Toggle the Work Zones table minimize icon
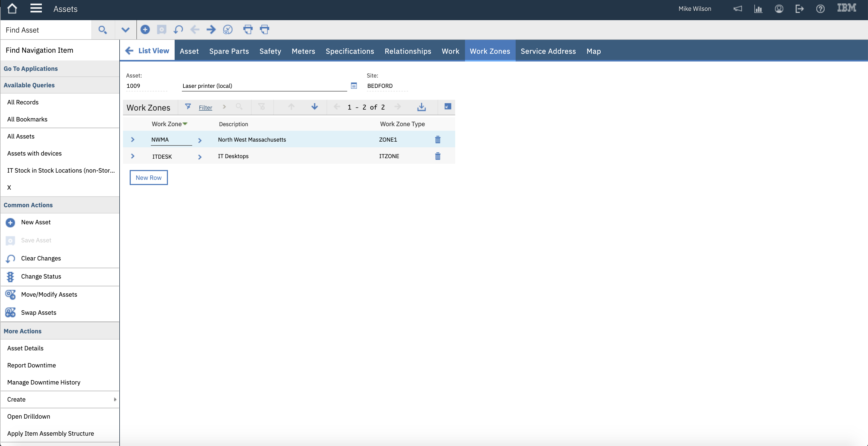Image resolution: width=868 pixels, height=446 pixels. coord(447,106)
